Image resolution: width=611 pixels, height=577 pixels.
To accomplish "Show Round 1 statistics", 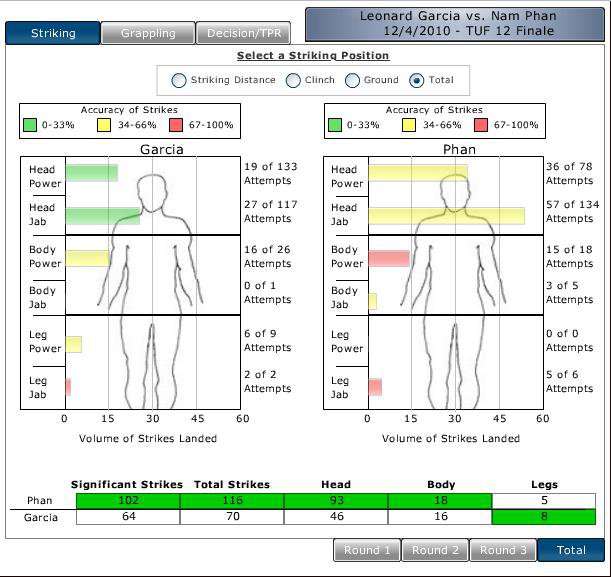I will [366, 550].
